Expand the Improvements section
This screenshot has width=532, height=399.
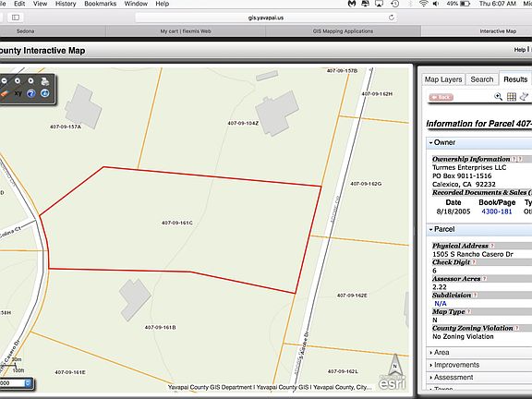pos(479,365)
